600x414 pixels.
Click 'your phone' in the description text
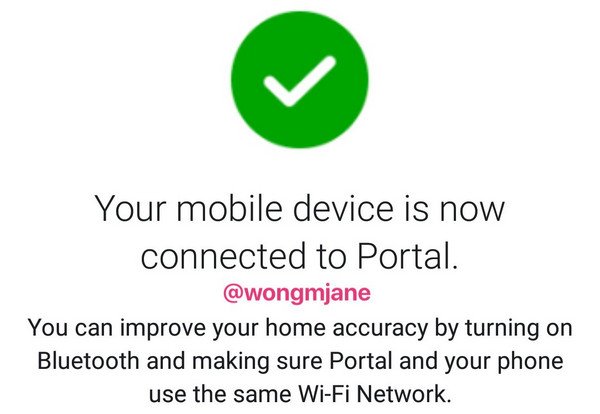tap(504, 361)
